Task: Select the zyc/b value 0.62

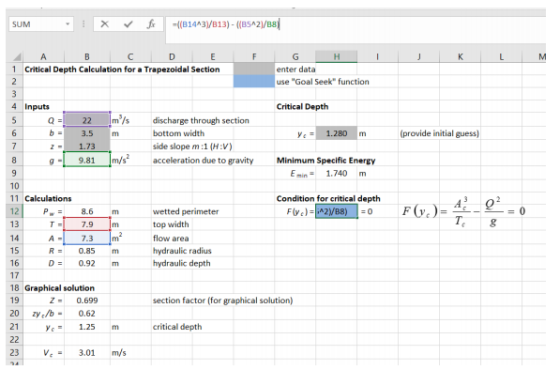Action: click(x=87, y=313)
